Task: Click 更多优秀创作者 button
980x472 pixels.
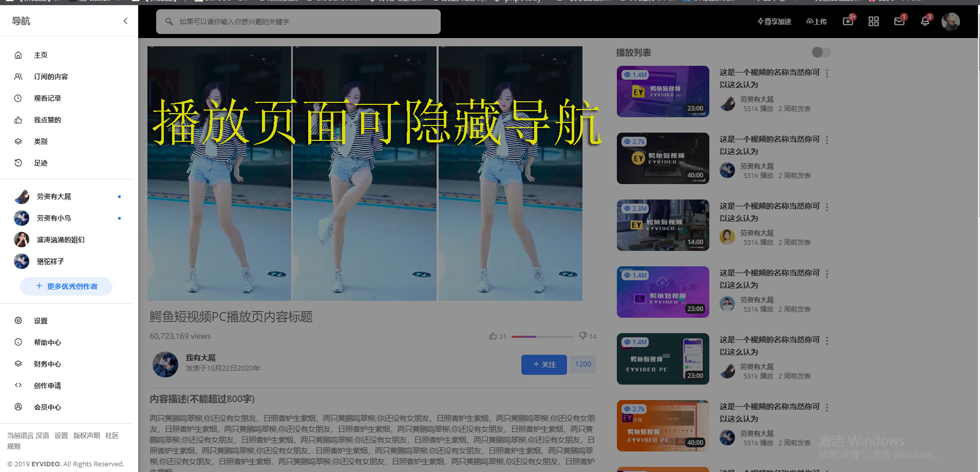Action: coord(66,286)
